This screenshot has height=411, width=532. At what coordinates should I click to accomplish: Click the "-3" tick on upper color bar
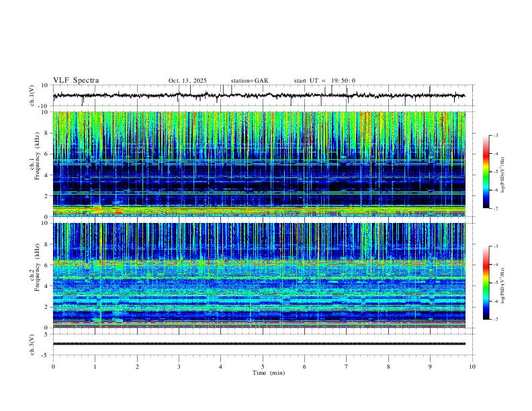tap(495, 135)
